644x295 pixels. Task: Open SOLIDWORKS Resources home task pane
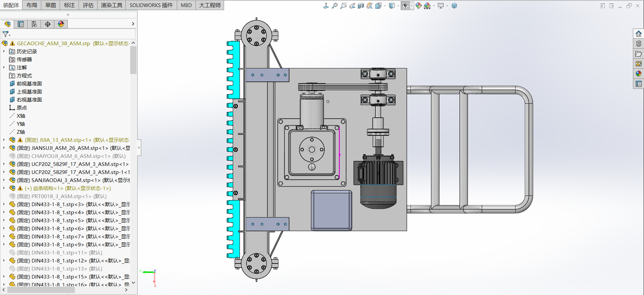(x=638, y=34)
